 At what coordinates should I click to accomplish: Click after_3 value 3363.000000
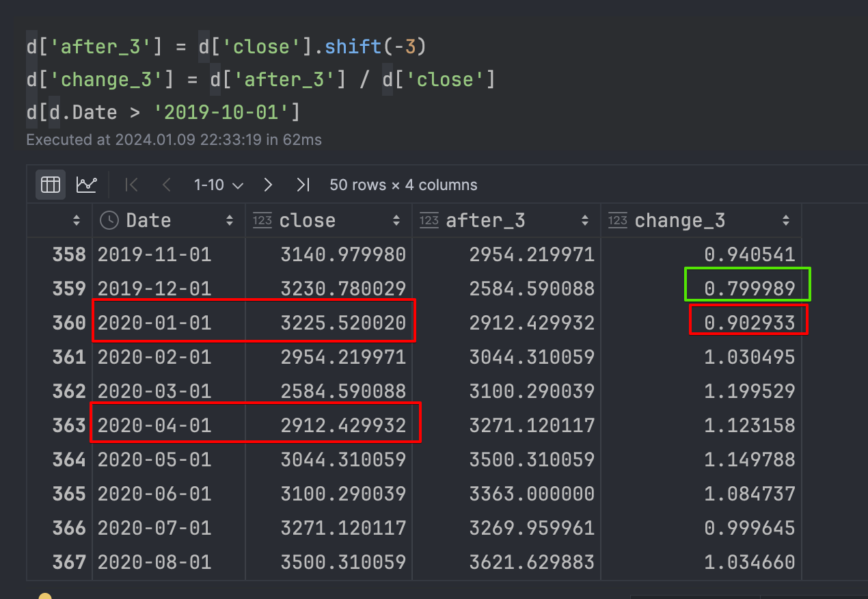click(532, 494)
